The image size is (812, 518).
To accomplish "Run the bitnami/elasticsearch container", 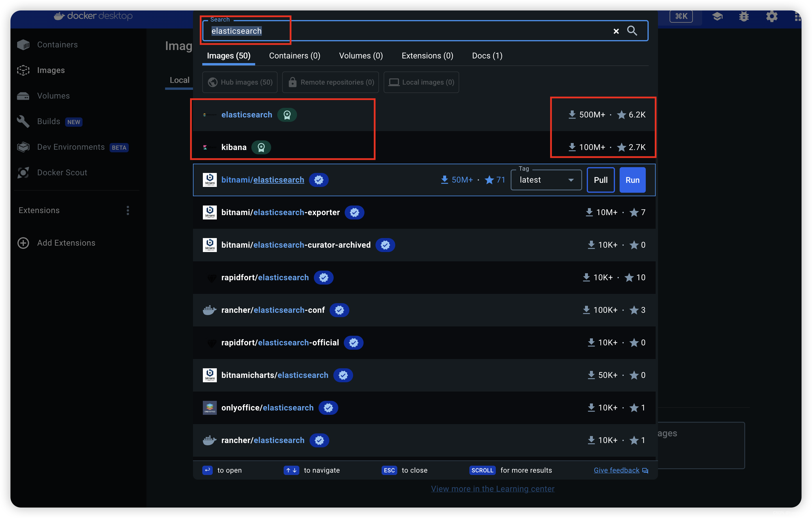I will [x=633, y=180].
